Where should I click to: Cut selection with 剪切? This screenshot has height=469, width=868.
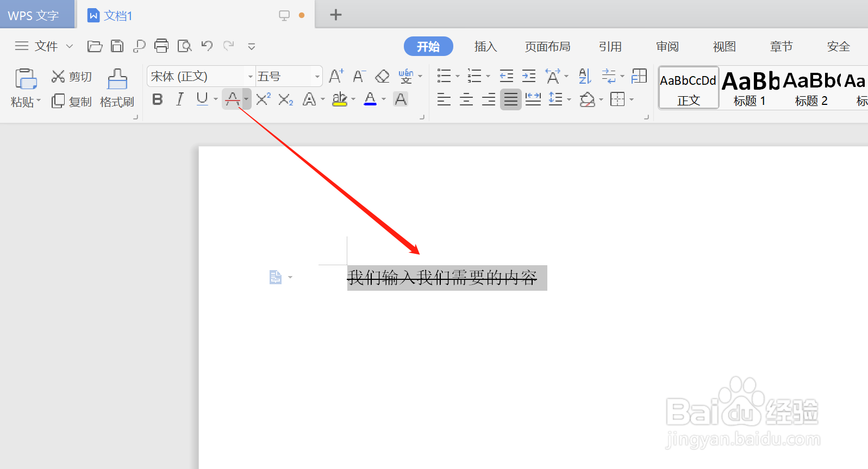[71, 77]
